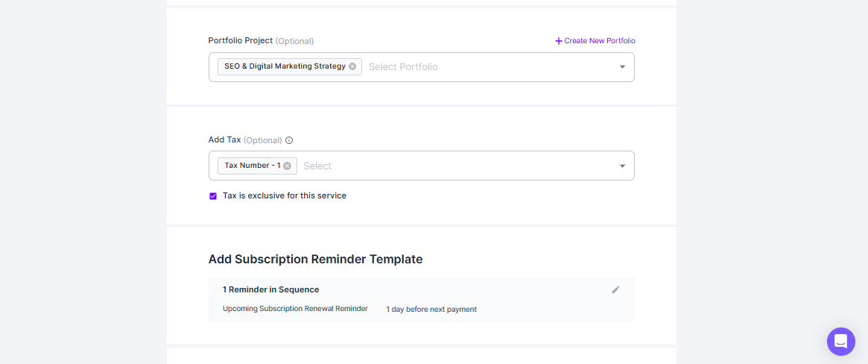868x364 pixels.
Task: Click the 'Tax is exclusive for this service' label
Action: pos(285,196)
